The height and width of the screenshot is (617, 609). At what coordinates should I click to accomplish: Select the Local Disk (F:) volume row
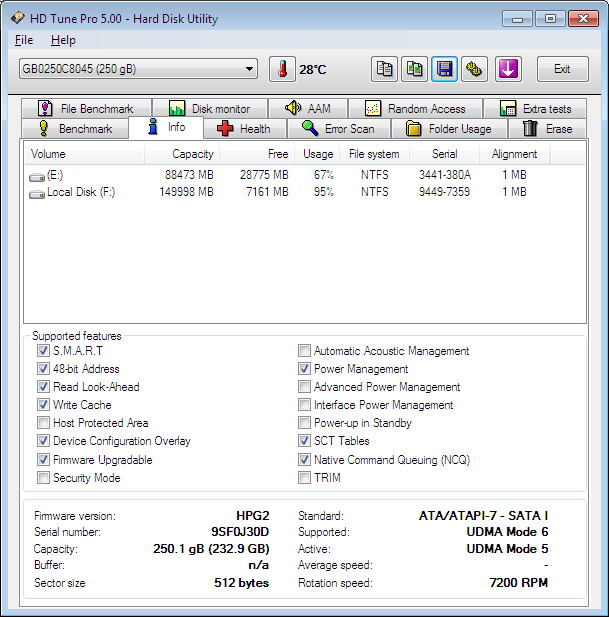pyautogui.click(x=80, y=192)
